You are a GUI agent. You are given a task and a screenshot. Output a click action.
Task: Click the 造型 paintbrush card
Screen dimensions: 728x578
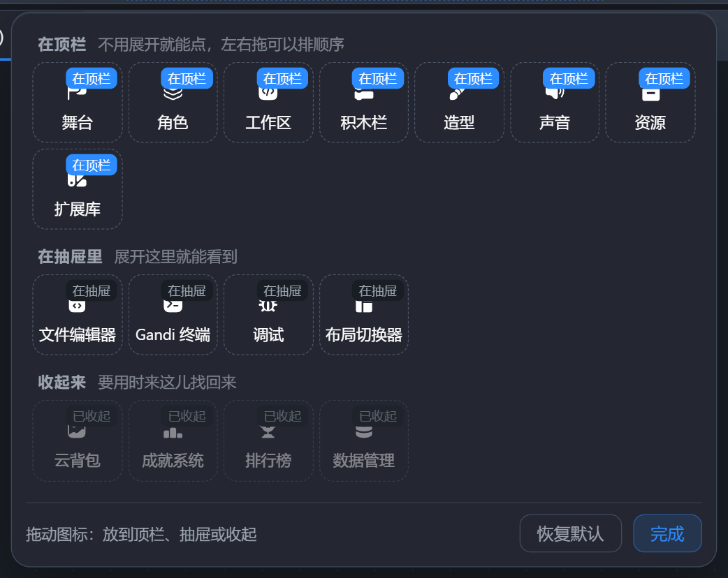459,103
